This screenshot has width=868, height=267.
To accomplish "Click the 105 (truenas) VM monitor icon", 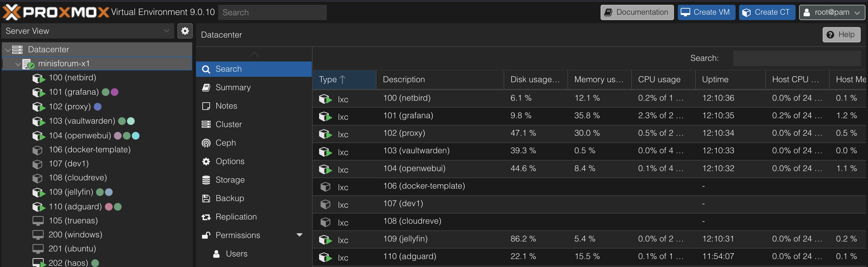I will coord(38,220).
